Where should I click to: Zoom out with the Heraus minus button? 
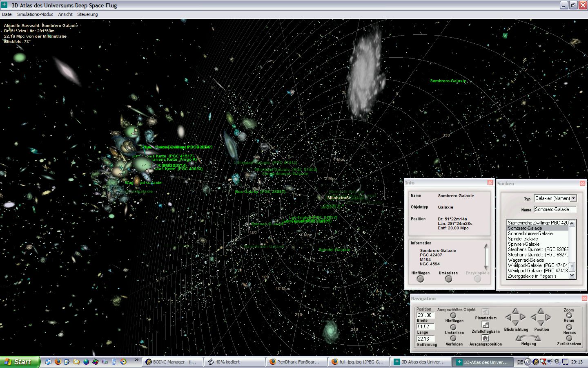[x=569, y=327]
